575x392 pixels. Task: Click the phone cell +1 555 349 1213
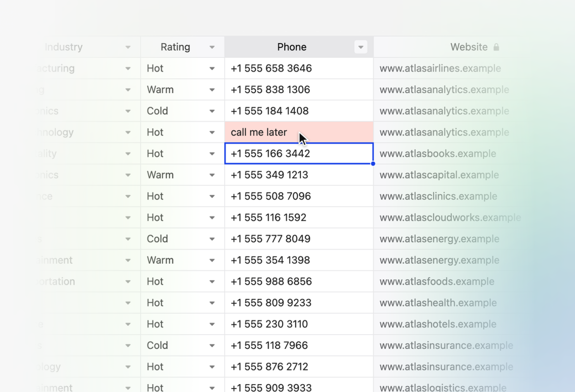299,175
